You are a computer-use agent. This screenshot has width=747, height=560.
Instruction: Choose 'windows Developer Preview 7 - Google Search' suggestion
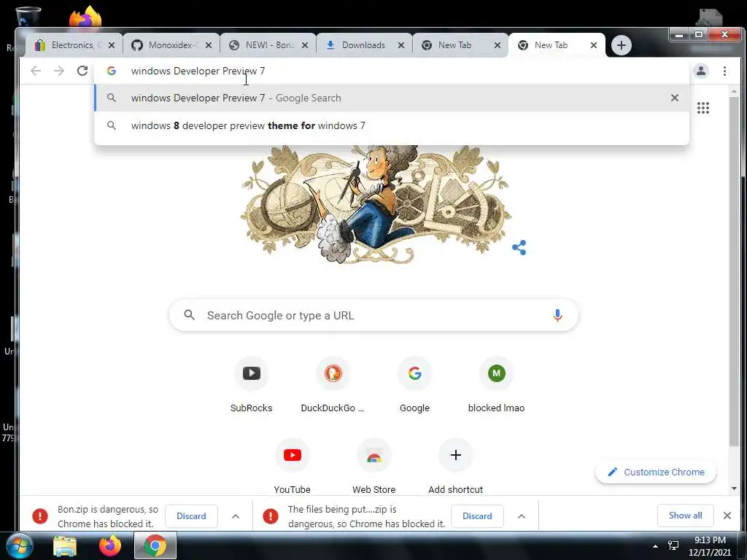coord(392,98)
